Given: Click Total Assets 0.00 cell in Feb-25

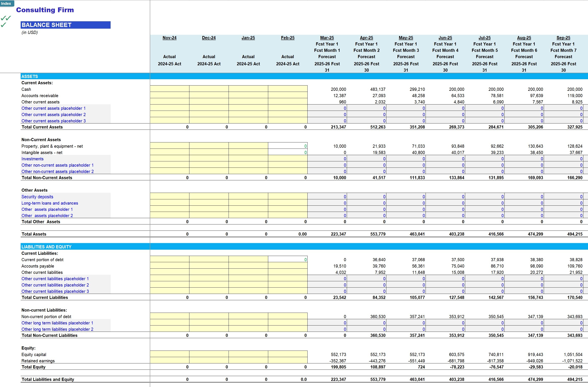Looking at the screenshot, I should point(302,234).
